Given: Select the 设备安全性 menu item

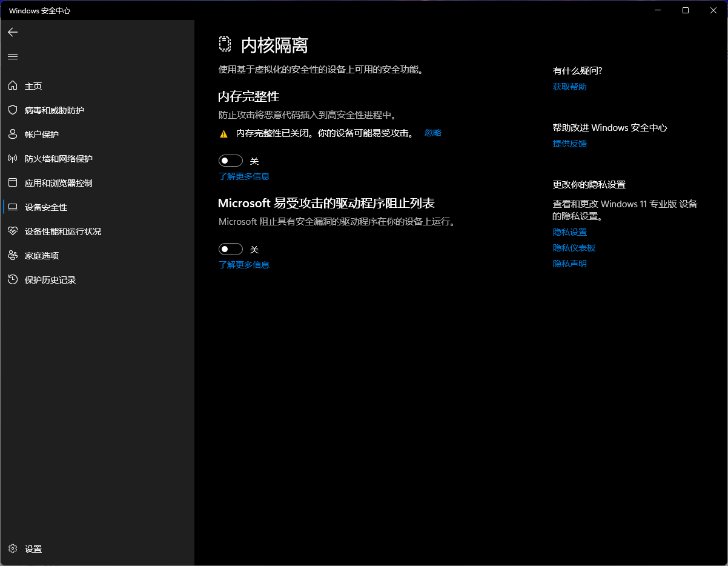Looking at the screenshot, I should (x=97, y=207).
